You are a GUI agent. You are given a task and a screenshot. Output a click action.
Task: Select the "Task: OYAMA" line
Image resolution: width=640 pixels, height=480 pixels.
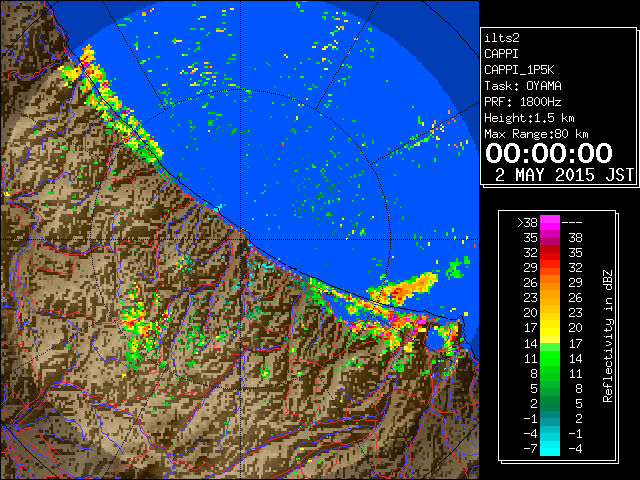[523, 86]
